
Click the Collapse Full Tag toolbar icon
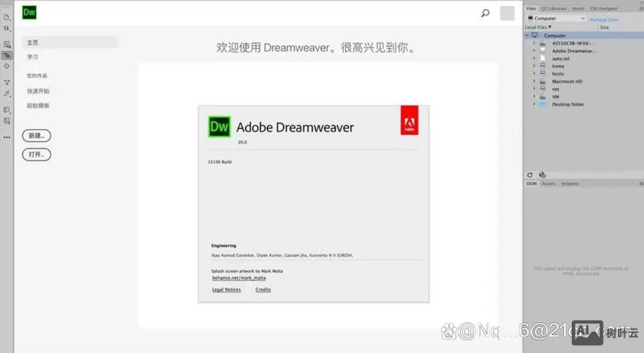pos(6,83)
